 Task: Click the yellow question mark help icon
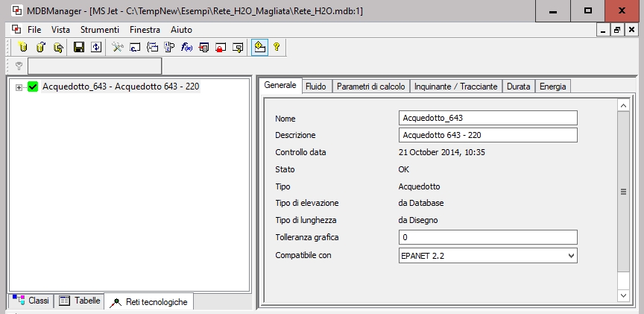pyautogui.click(x=276, y=47)
